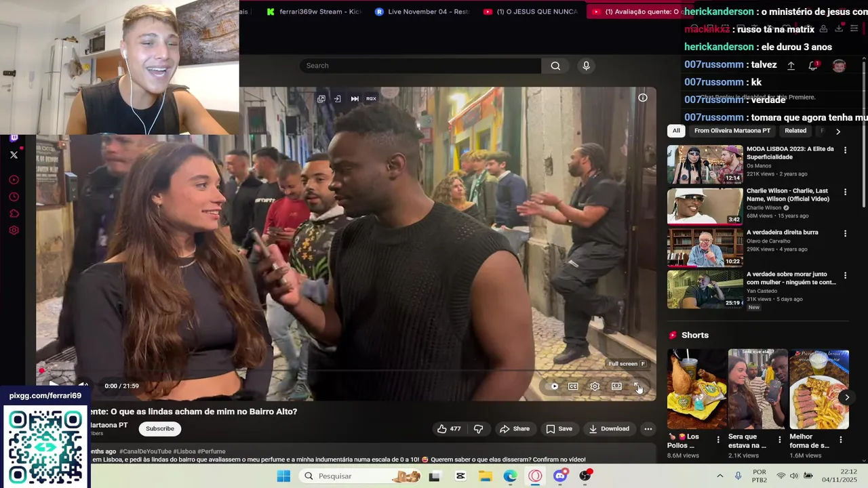Play the video

click(x=53, y=385)
